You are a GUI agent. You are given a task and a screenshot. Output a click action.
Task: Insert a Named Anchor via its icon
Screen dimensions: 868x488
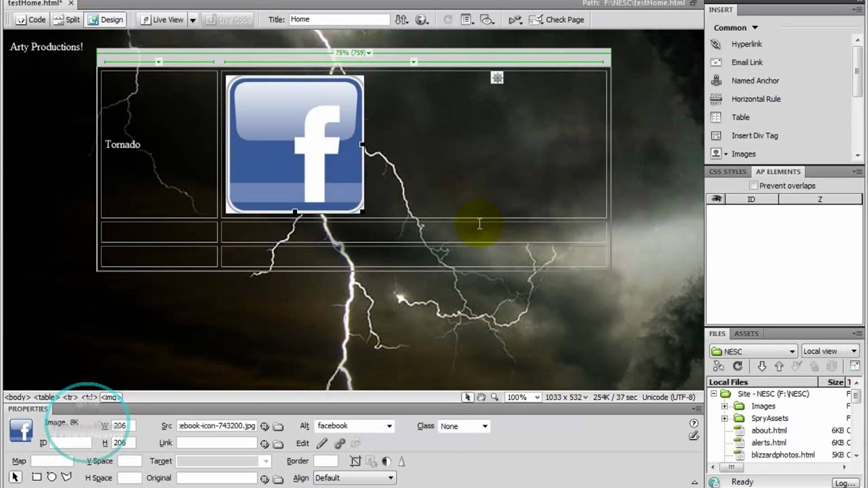[715, 81]
